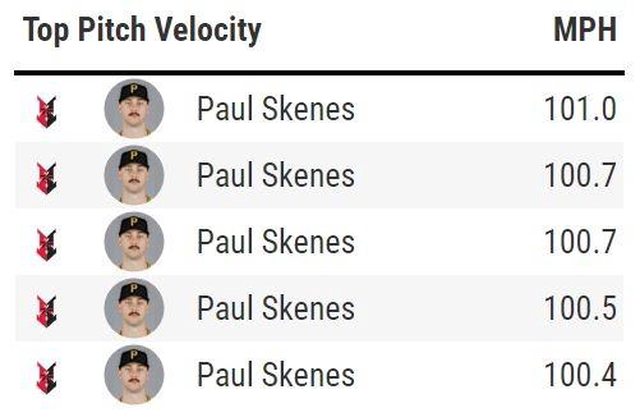This screenshot has width=640, height=417.
Task: Click the team logo in the first 100.7 row
Action: [46, 178]
